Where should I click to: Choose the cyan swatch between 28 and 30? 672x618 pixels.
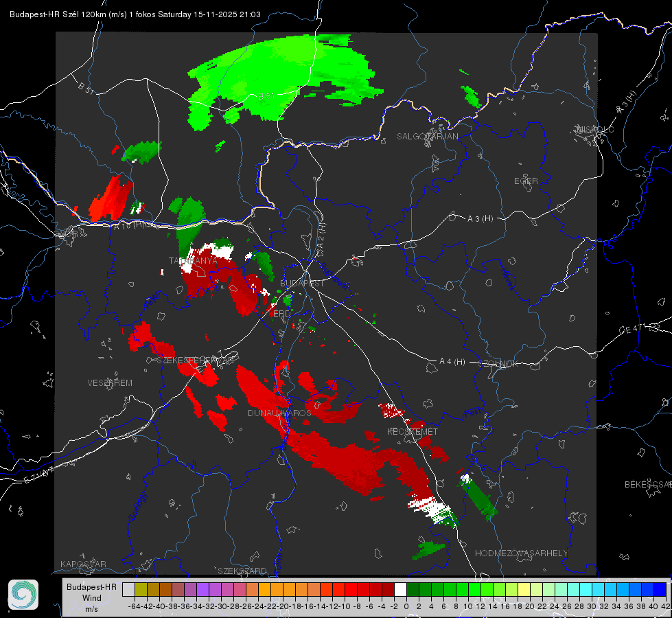pyautogui.click(x=586, y=589)
